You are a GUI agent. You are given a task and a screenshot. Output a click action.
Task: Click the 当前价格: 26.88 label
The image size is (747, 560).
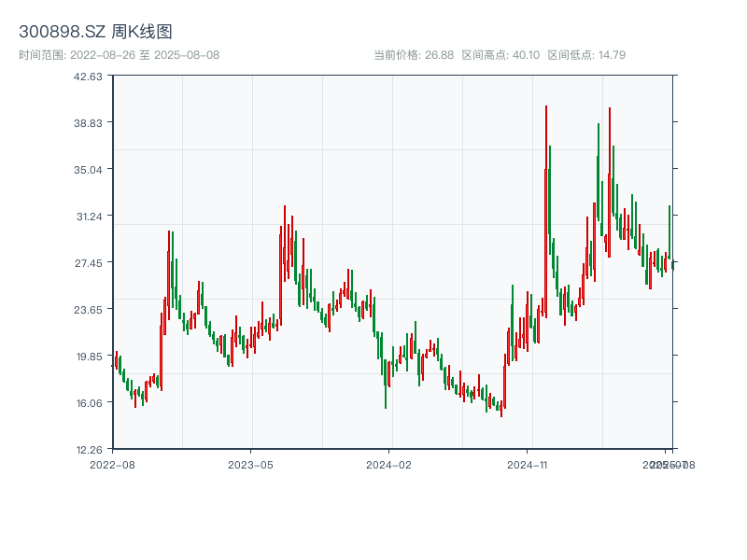pos(414,55)
